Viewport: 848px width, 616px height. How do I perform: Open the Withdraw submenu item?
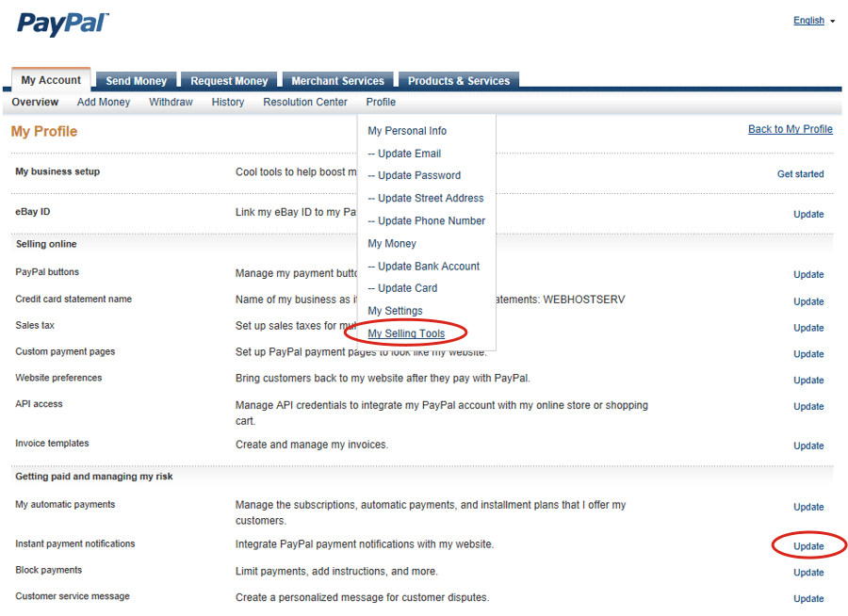tap(171, 102)
